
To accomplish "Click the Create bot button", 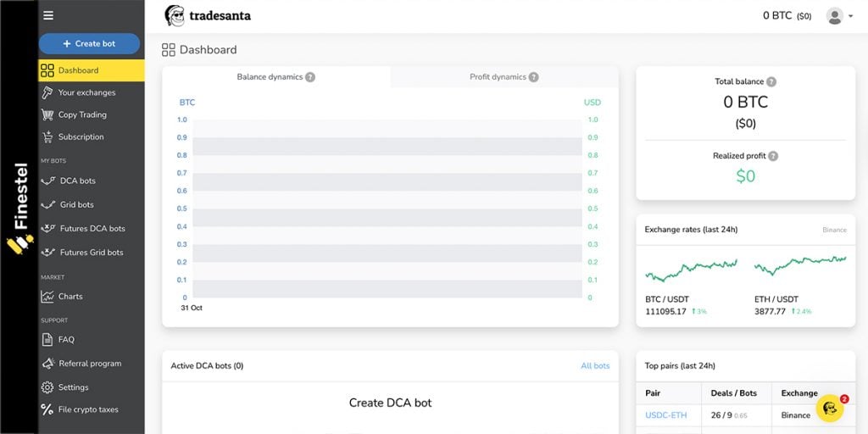I will (89, 44).
